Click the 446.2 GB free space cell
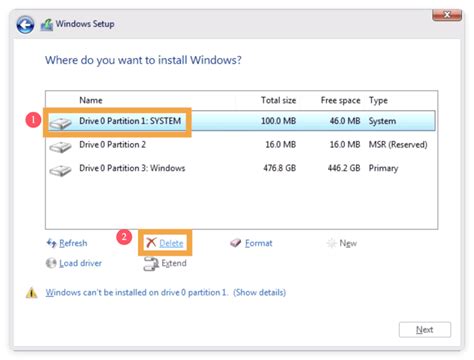The width and height of the screenshot is (474, 360). click(344, 168)
